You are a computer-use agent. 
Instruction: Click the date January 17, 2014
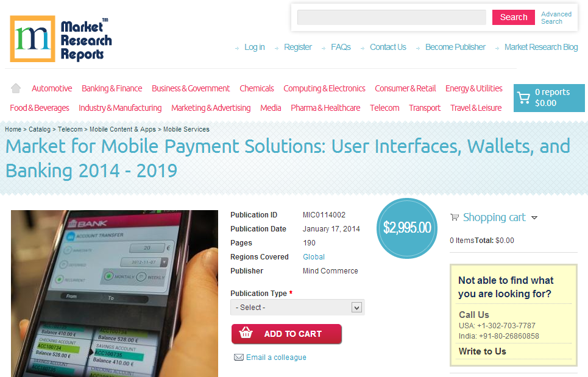331,229
